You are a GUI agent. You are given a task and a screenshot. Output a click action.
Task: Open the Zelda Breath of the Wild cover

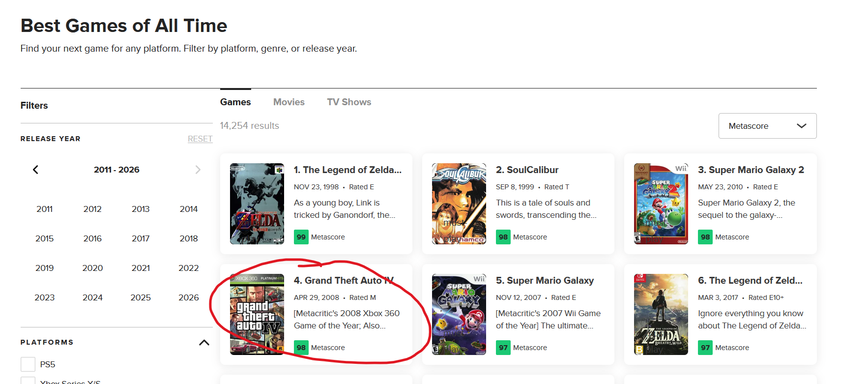tap(661, 314)
